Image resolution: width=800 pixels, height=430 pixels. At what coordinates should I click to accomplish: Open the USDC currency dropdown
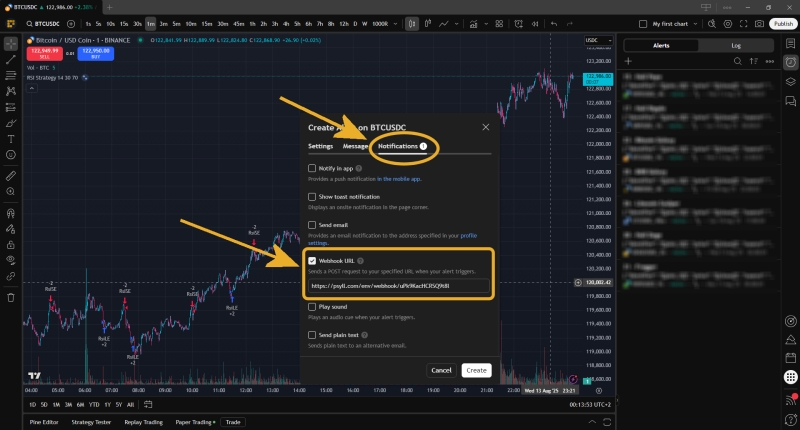click(598, 40)
